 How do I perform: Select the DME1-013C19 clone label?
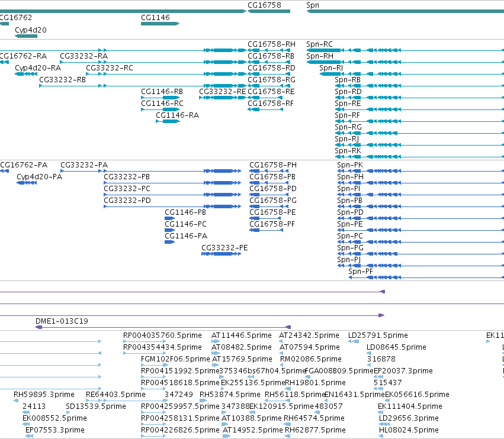pos(62,321)
